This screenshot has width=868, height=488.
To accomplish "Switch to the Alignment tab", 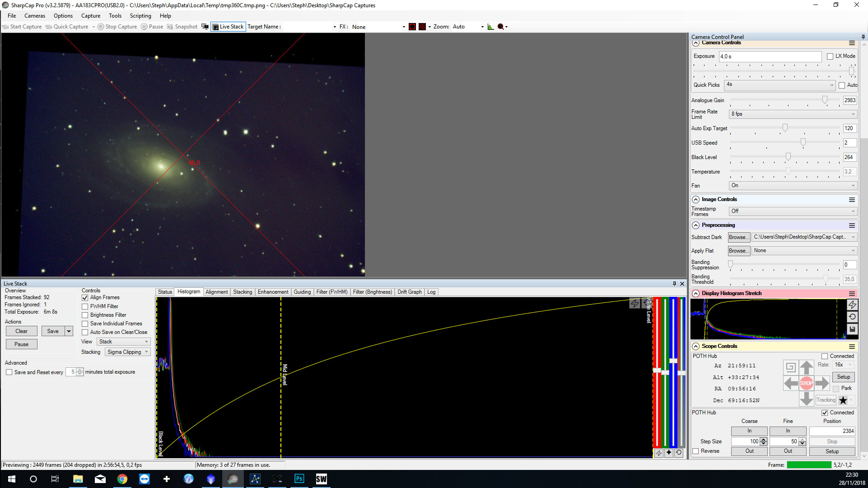I will [216, 292].
